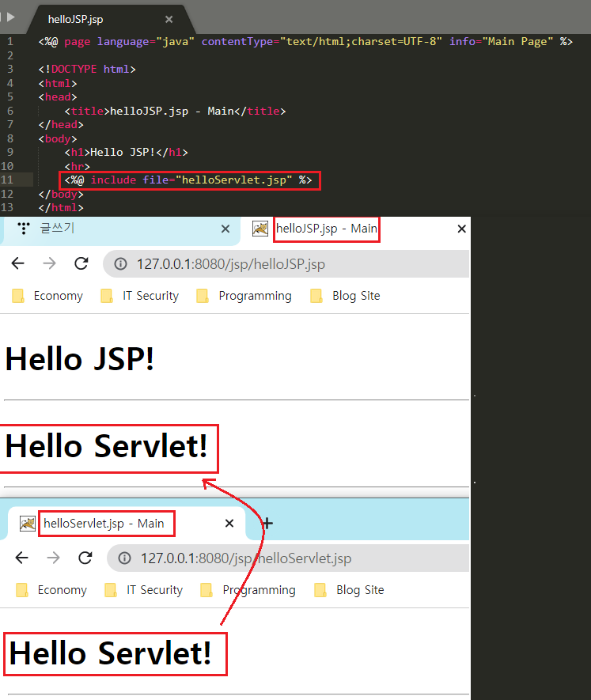Screen dimensions: 591x700
Task: Open site info icon for helloJSP.jsp URL
Action: tap(120, 264)
